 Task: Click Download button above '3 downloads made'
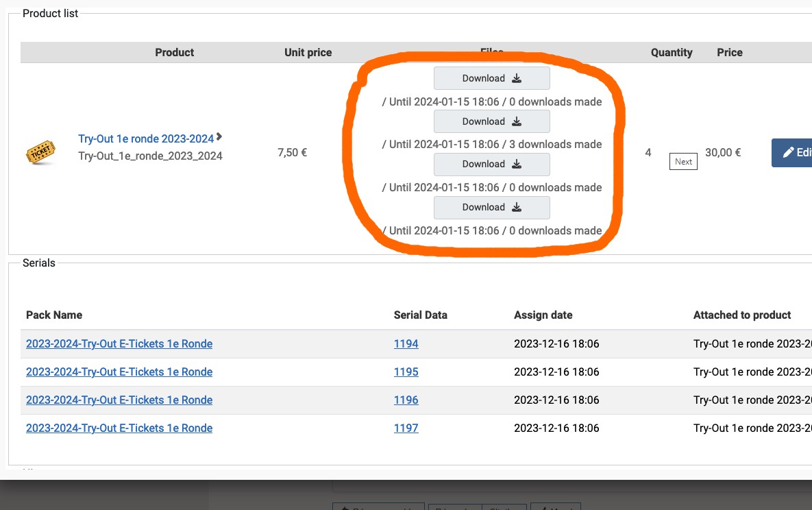(x=491, y=121)
